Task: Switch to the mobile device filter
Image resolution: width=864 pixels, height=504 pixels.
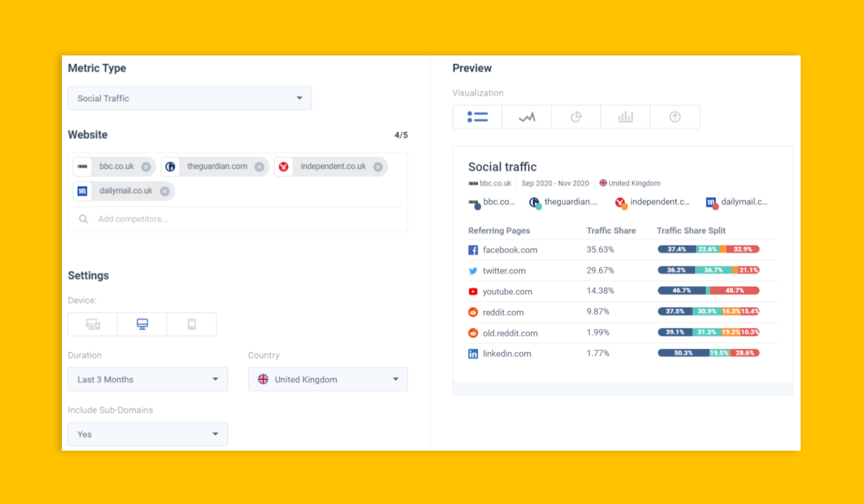Action: point(192,324)
